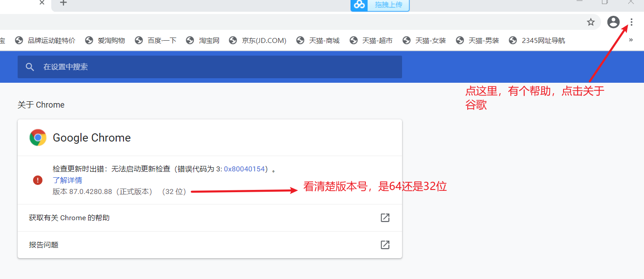Open the 天猫-超市 bookmark
The image size is (644, 279).
377,40
